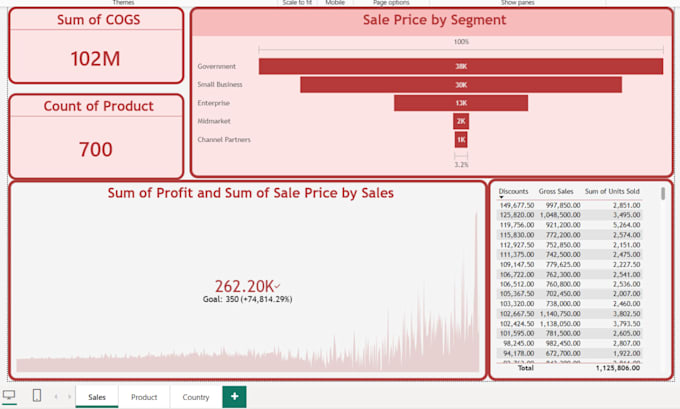Screen dimensions: 680x409
Task: Select the Small Business funnel bar
Action: (x=461, y=85)
